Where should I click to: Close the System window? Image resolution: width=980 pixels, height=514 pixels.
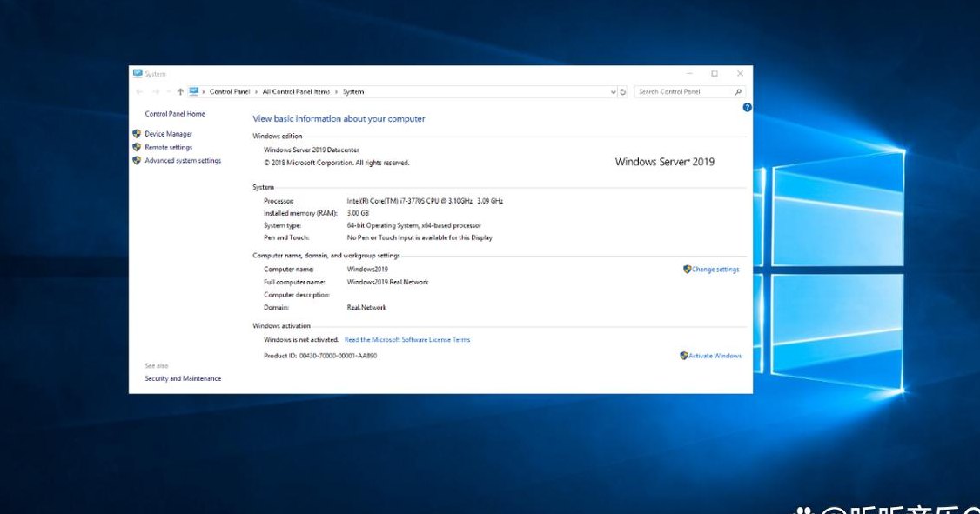740,74
